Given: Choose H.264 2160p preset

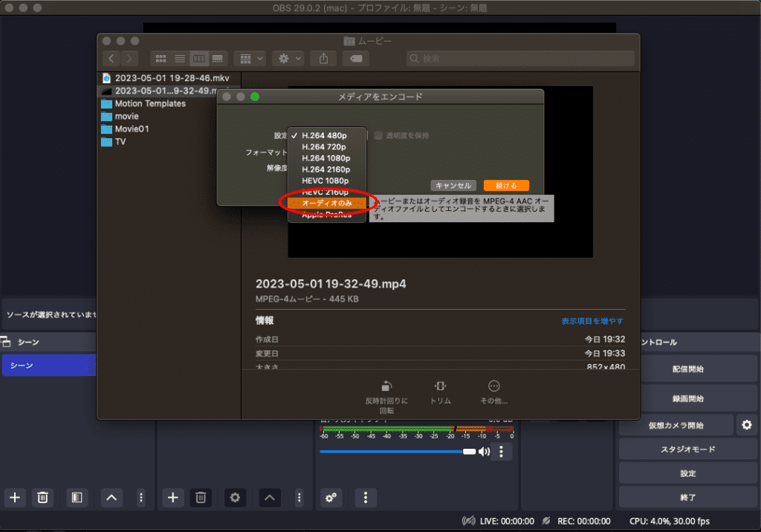Looking at the screenshot, I should pyautogui.click(x=327, y=169).
